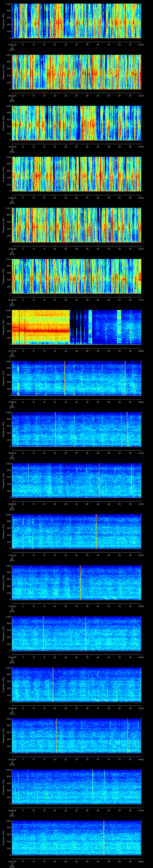153x868 pixels.
Task: Click the red spike near 54s in the 8:39:00 panel
Action: pyautogui.click(x=127, y=429)
